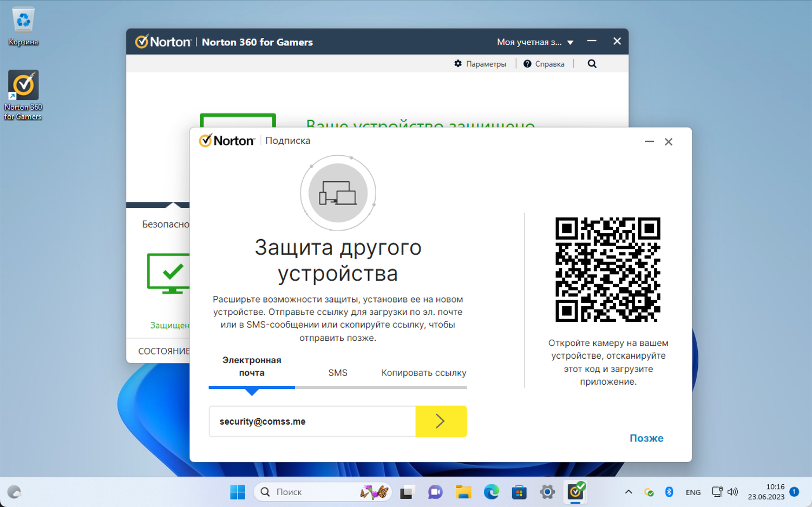Open Справка help in Norton window
The image size is (812, 507).
point(544,64)
